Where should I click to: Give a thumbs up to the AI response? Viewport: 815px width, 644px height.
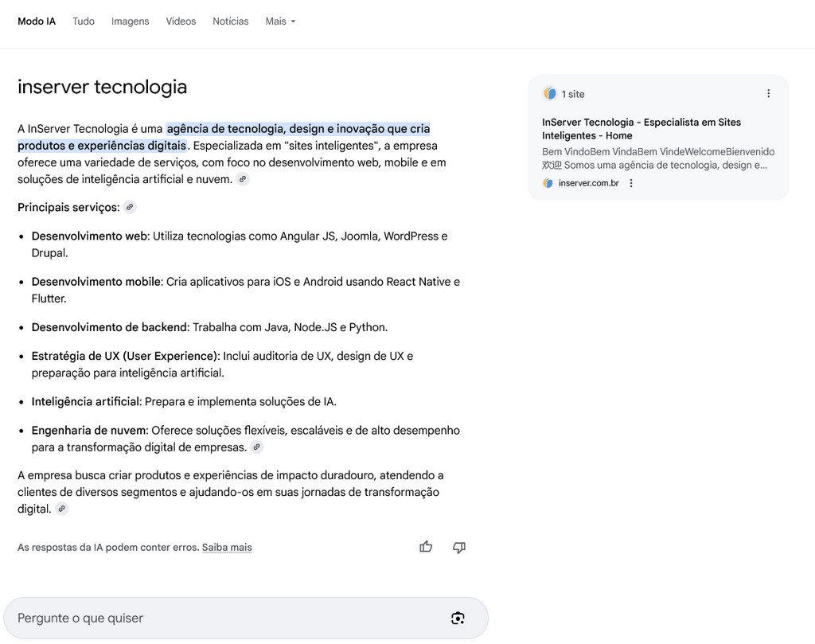tap(426, 547)
